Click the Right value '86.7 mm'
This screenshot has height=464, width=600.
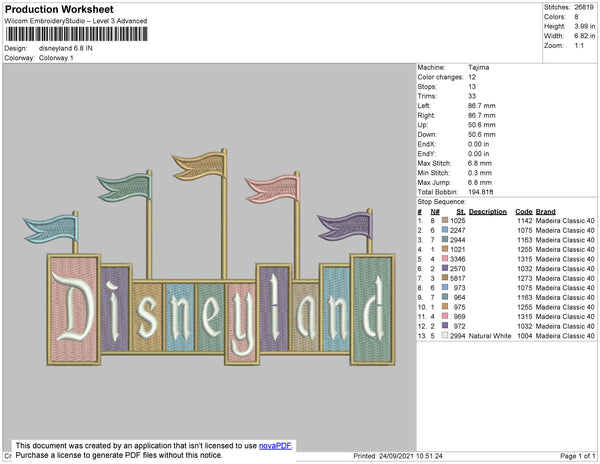pos(481,115)
